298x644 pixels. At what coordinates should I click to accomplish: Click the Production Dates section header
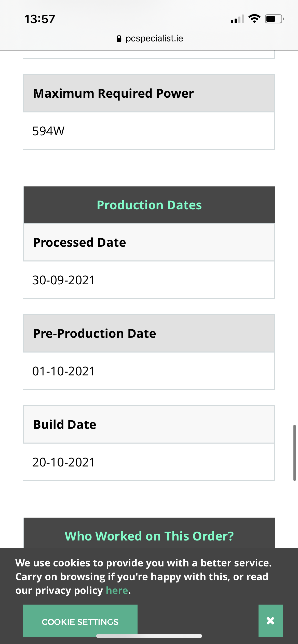pyautogui.click(x=149, y=205)
